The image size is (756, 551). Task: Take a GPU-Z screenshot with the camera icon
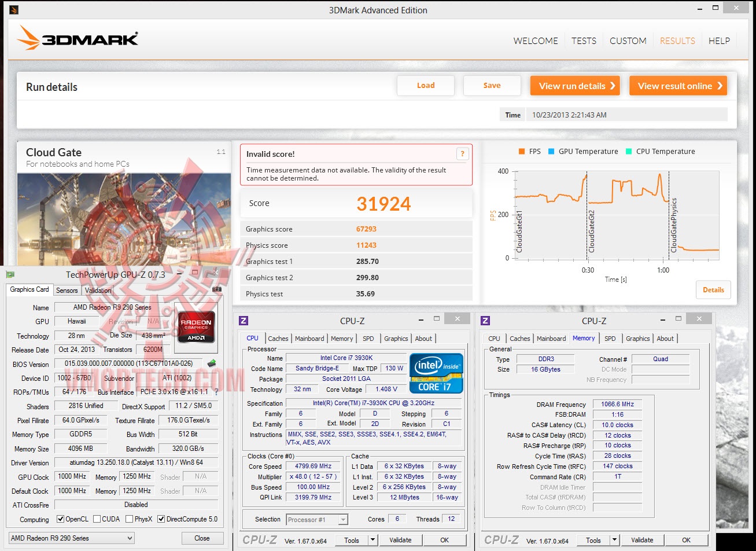click(x=217, y=289)
